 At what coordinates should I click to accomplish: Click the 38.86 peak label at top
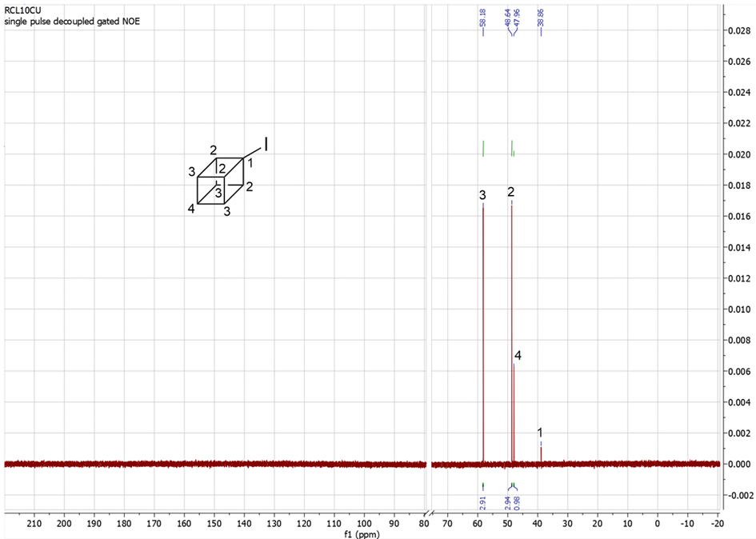click(x=541, y=24)
